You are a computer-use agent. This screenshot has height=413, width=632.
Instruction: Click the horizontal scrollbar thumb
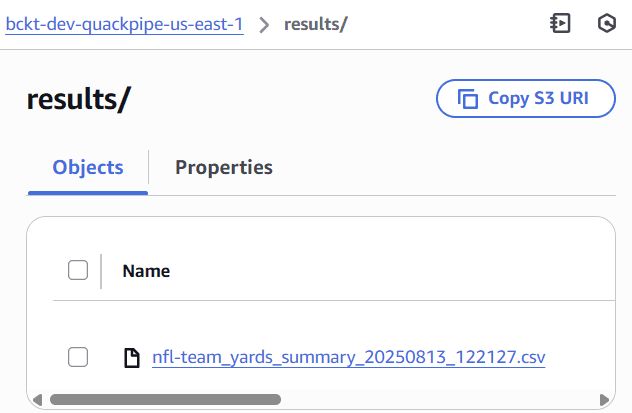coord(165,400)
